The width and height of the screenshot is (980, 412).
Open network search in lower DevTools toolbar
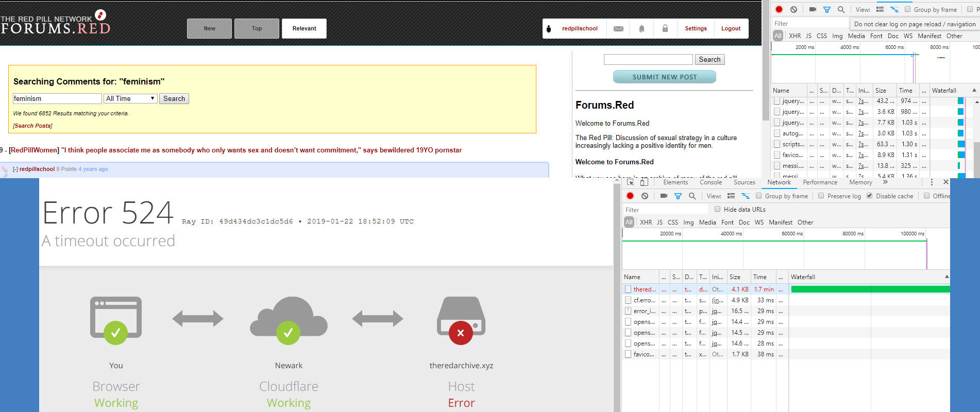click(x=692, y=196)
